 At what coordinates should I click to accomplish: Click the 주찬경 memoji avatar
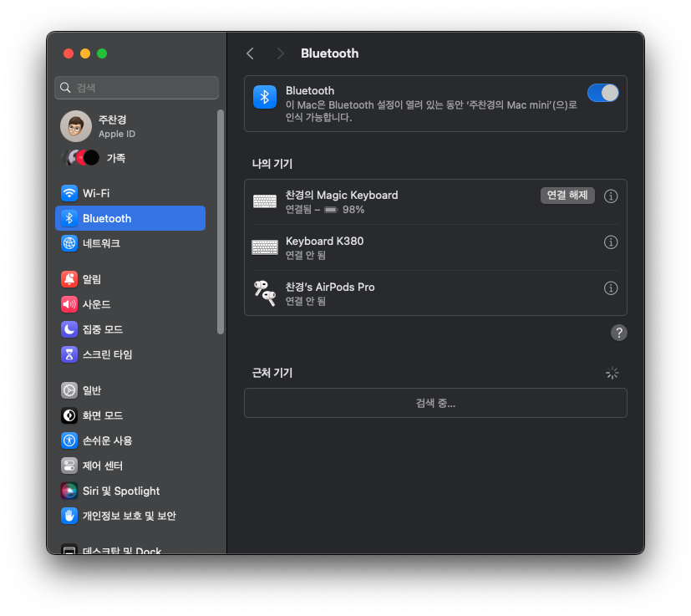pyautogui.click(x=76, y=126)
